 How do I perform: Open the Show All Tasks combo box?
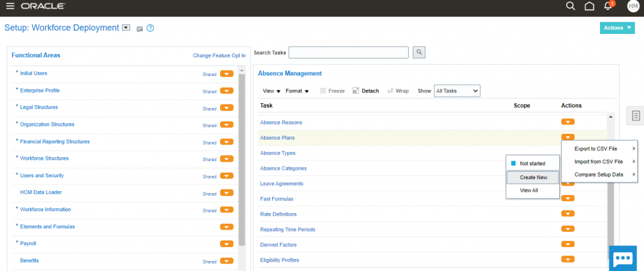(x=457, y=91)
